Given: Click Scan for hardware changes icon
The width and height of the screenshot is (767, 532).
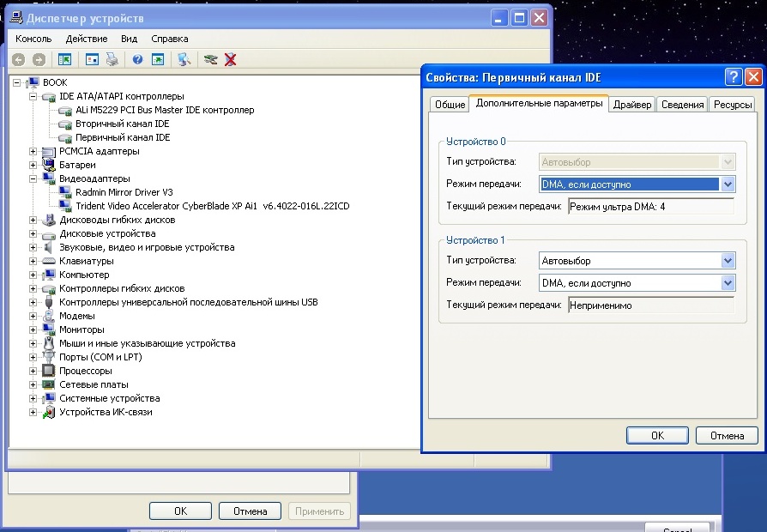Looking at the screenshot, I should (183, 59).
